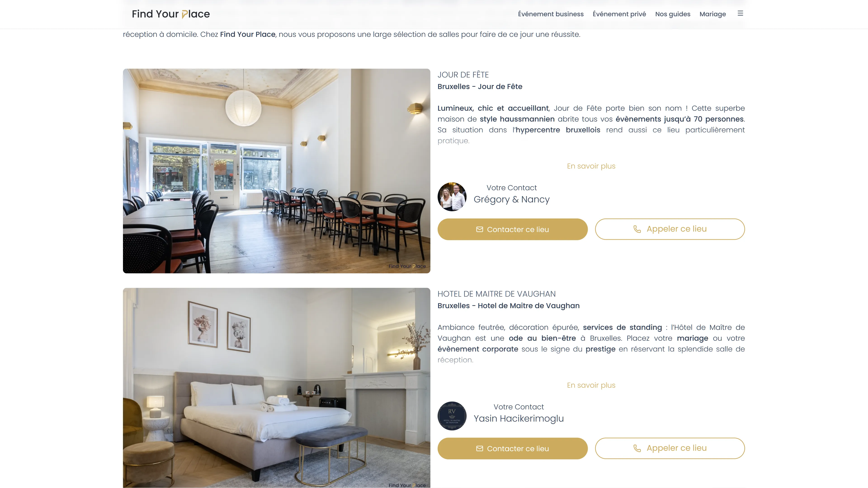Open the Bruxelles - Jour de Fête link

[480, 87]
